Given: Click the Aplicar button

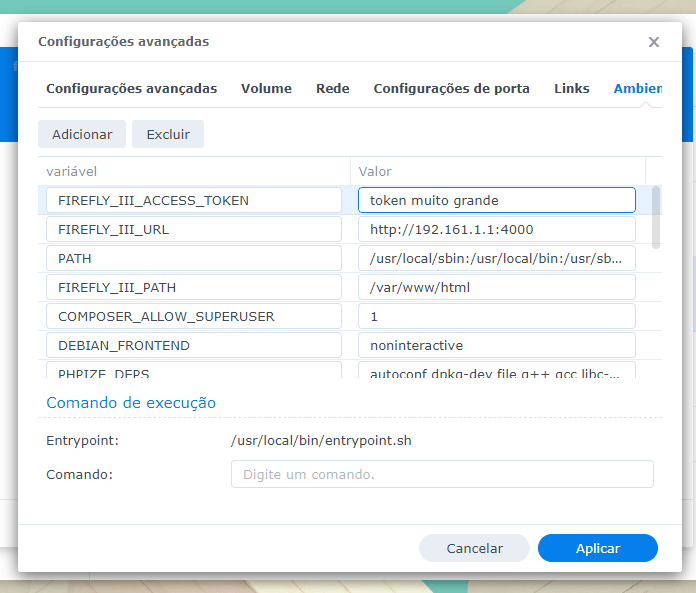Looking at the screenshot, I should coord(597,548).
